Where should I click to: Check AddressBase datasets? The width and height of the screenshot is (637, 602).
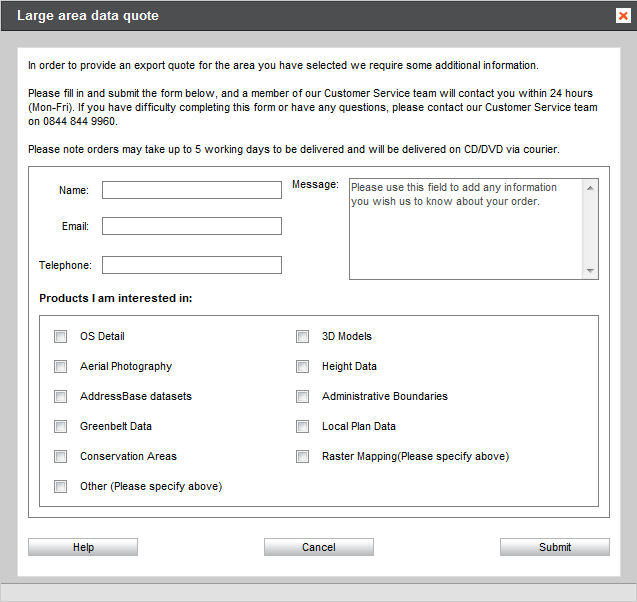click(x=61, y=396)
